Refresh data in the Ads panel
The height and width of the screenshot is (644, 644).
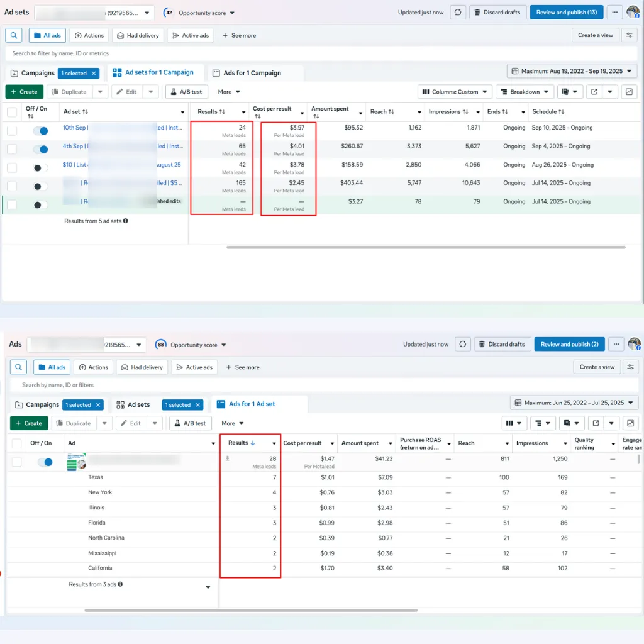point(462,344)
